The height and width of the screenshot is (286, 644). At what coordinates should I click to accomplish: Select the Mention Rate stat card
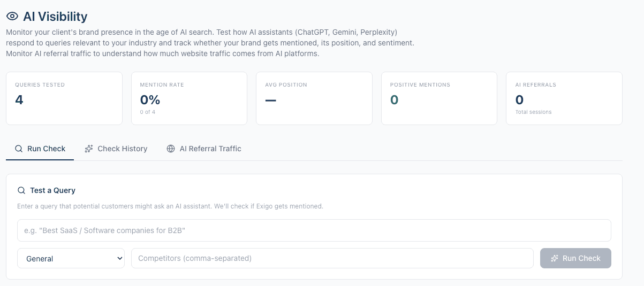[x=189, y=98]
